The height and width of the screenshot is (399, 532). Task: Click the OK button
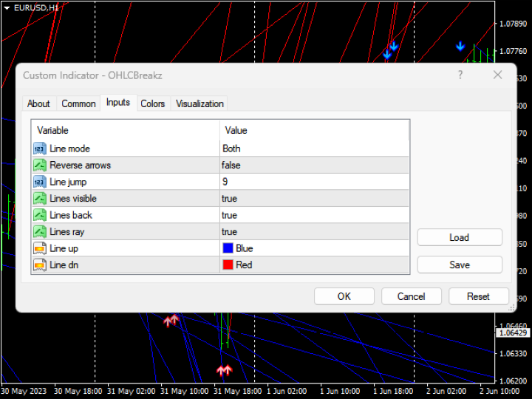344,296
